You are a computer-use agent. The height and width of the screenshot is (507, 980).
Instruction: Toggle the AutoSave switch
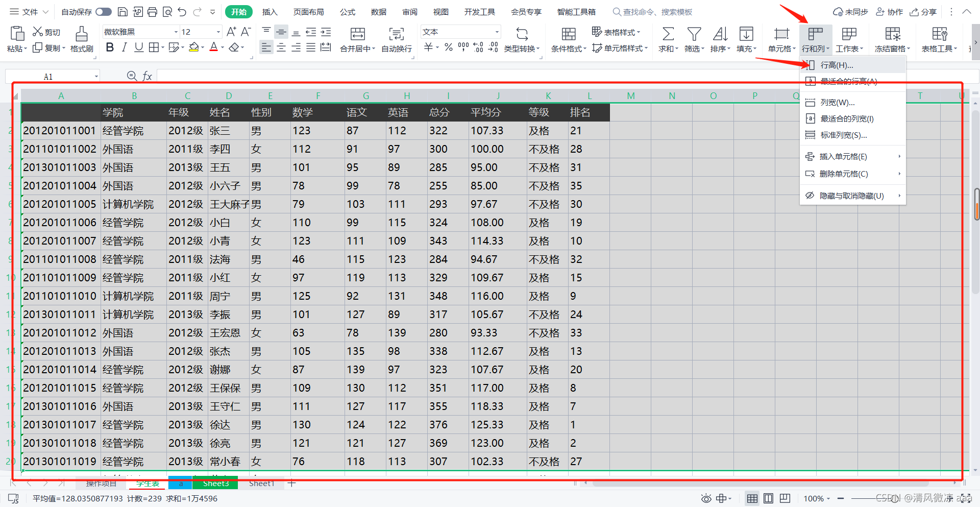[103, 12]
